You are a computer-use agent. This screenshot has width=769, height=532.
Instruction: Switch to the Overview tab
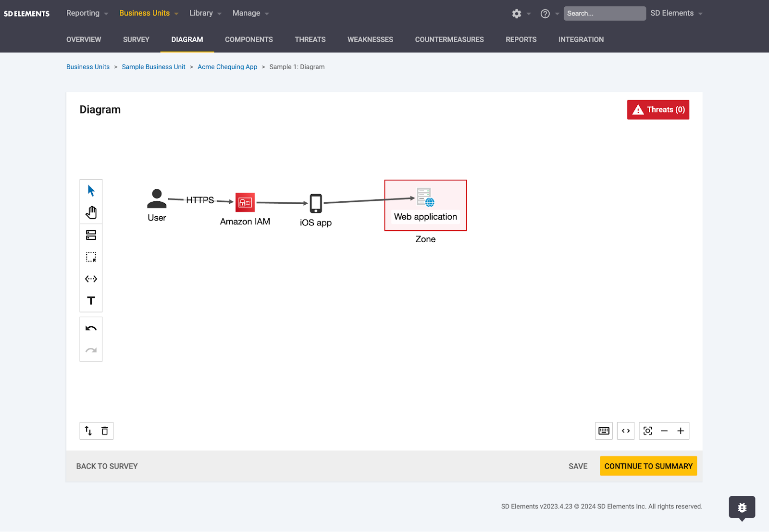point(84,39)
